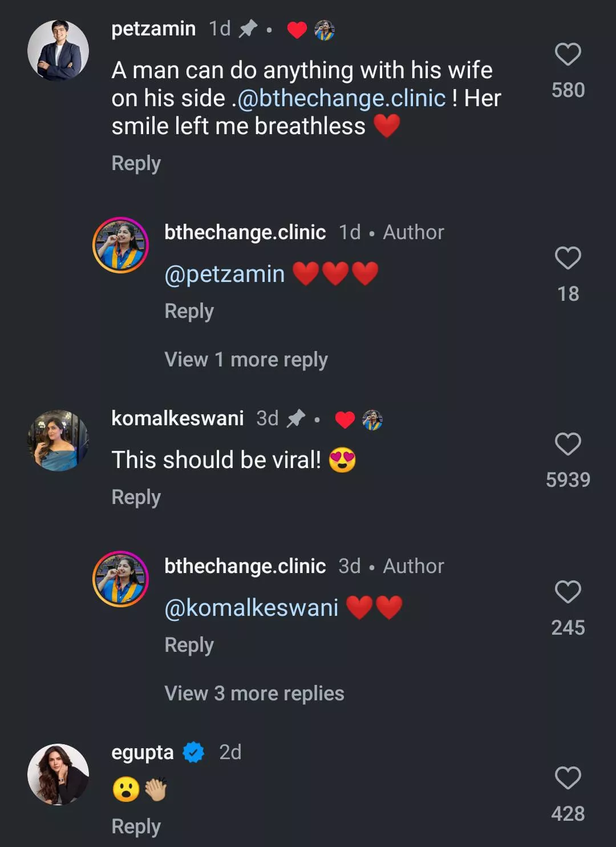The height and width of the screenshot is (847, 616).
Task: Open petzamin's profile picture
Action: pos(58,50)
